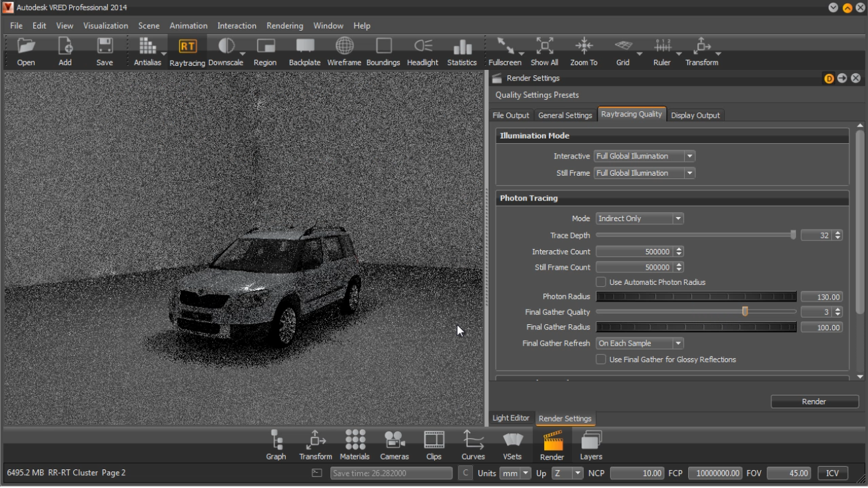Open the Clips module icon

(x=434, y=445)
